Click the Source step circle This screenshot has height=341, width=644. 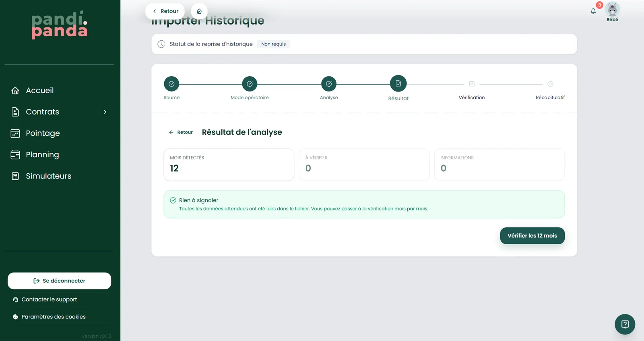[171, 84]
